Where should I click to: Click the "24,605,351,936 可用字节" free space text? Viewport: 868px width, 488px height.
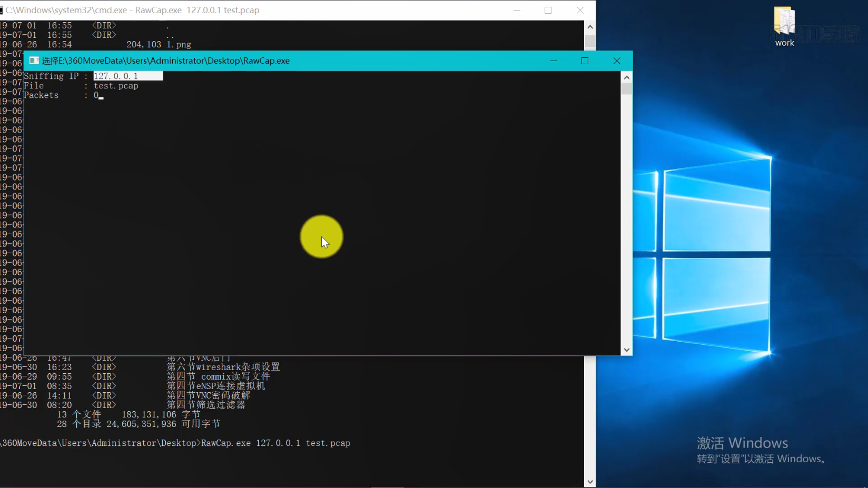click(x=163, y=424)
